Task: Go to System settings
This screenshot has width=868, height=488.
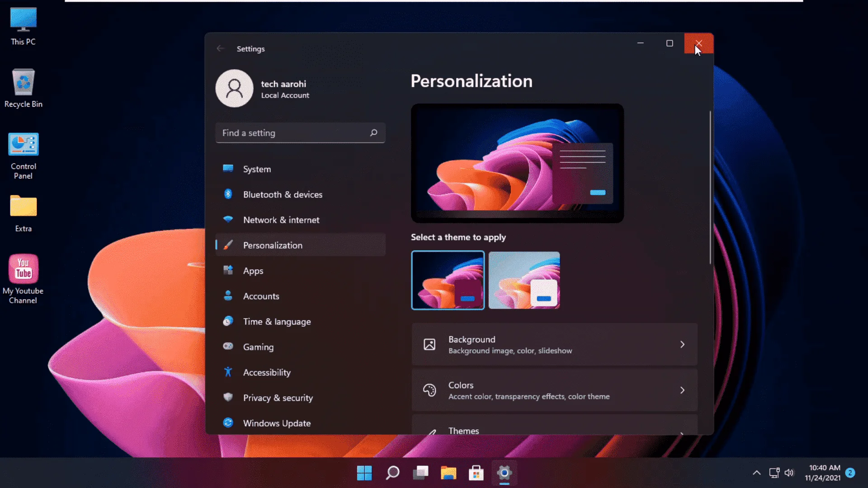Action: tap(300, 169)
